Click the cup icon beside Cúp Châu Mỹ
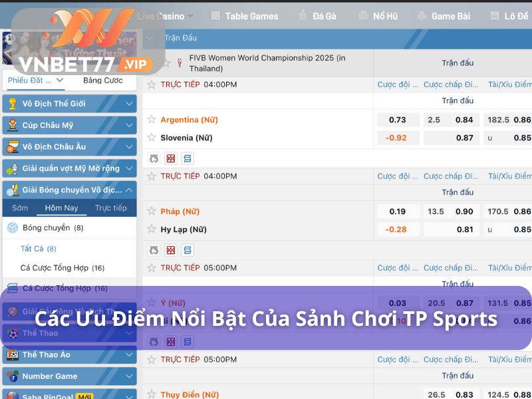532x399 pixels. coord(13,125)
